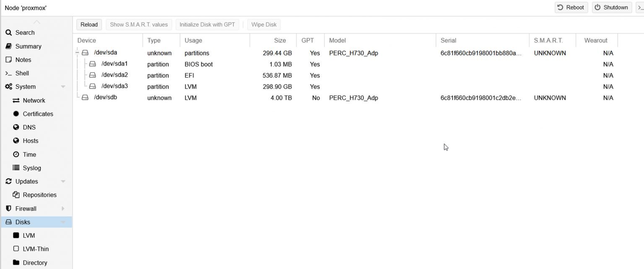Open the Hosts file editor

pos(30,140)
